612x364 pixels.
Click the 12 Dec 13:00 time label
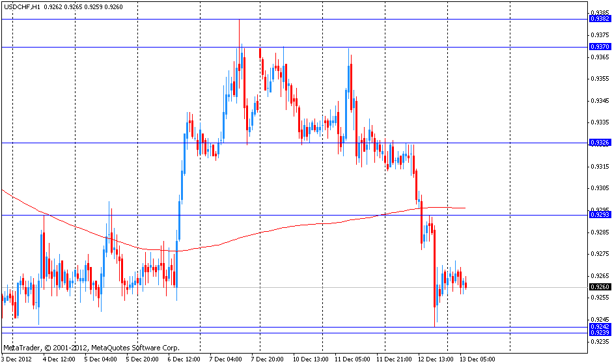[x=436, y=359]
